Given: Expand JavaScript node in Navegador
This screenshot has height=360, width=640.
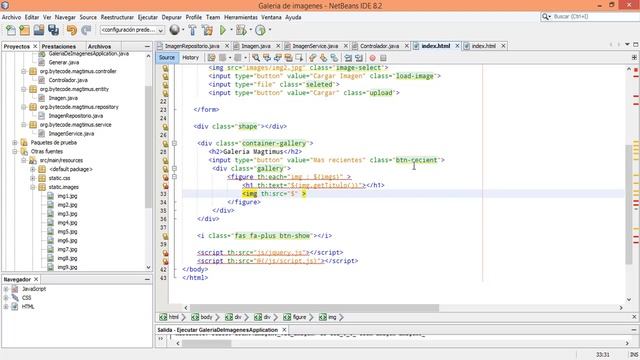Looking at the screenshot, I should (6, 289).
